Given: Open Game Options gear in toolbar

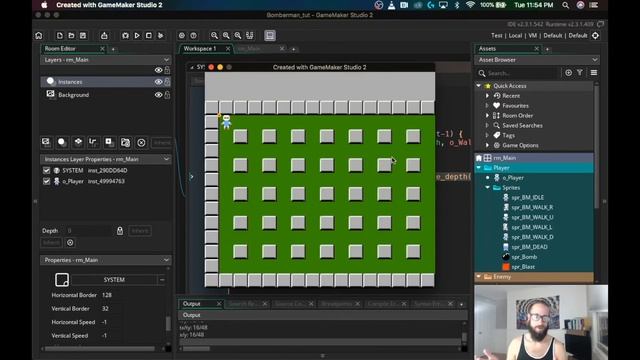Looking at the screenshot, I should (x=182, y=36).
